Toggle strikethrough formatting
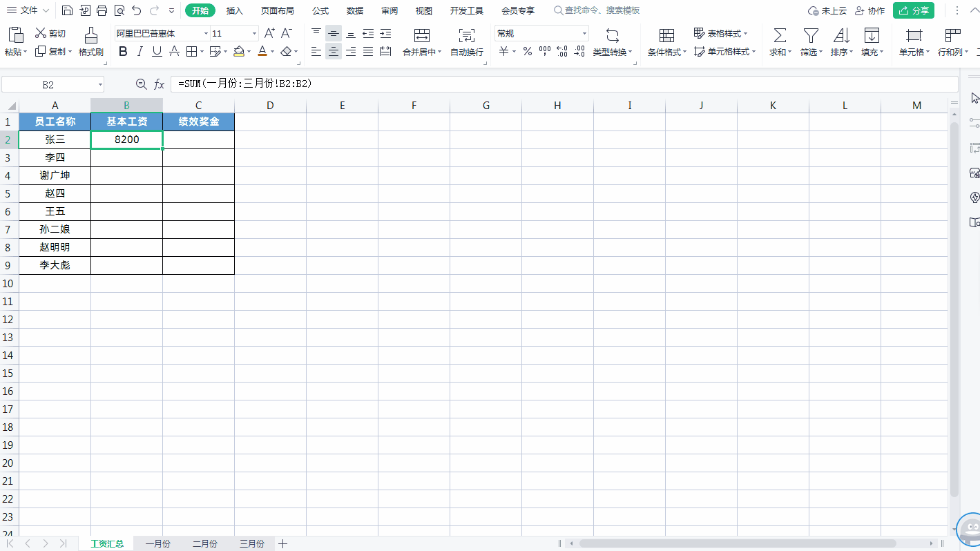Viewport: 980px width, 551px height. coord(174,51)
